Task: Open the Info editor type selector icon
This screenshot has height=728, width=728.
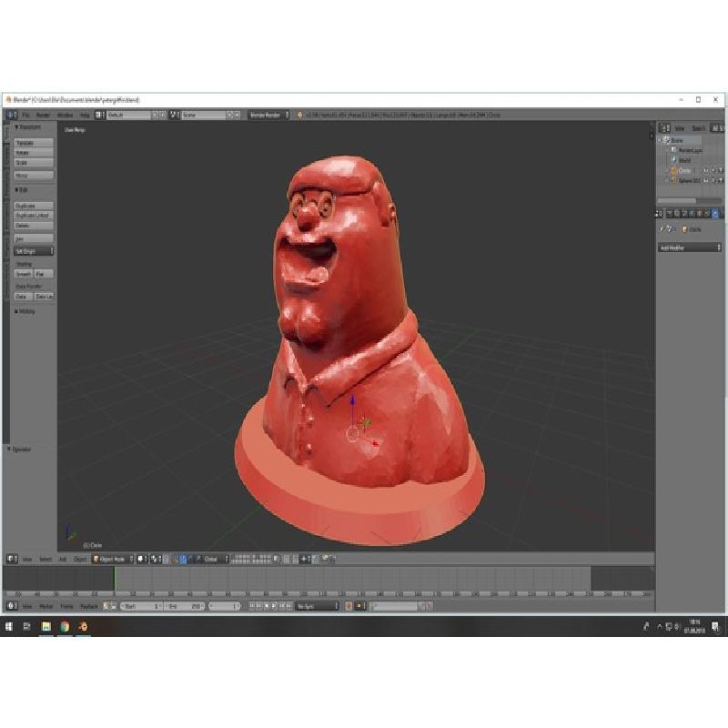Action: point(12,115)
